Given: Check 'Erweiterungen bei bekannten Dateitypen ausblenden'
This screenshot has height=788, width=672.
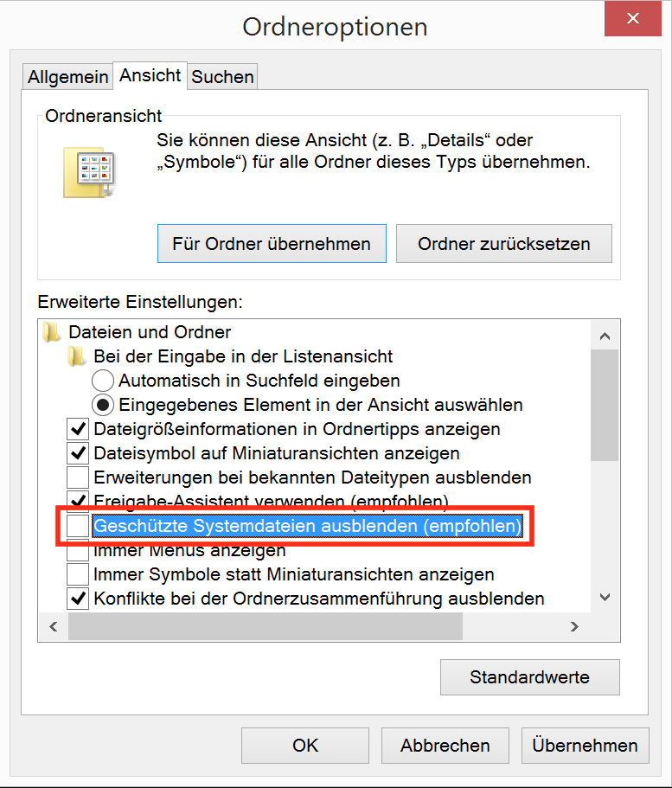Looking at the screenshot, I should tap(79, 477).
